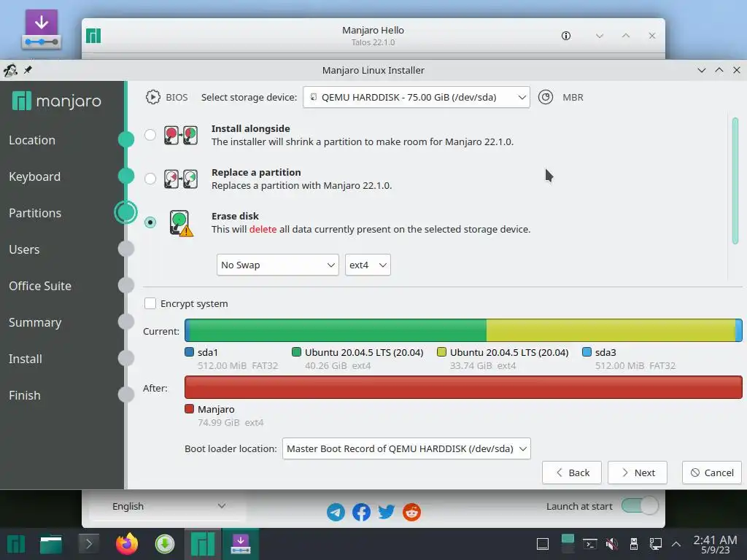Click the Cancel button
This screenshot has width=747, height=560.
tap(712, 472)
